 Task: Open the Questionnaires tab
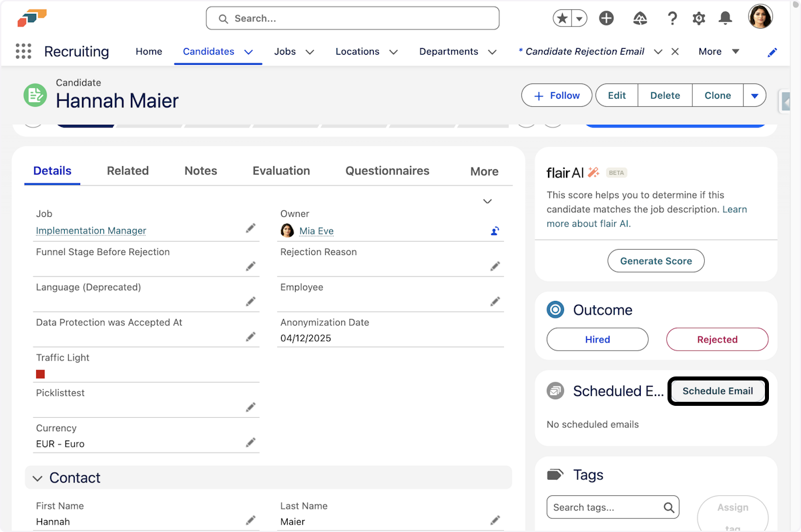(387, 171)
